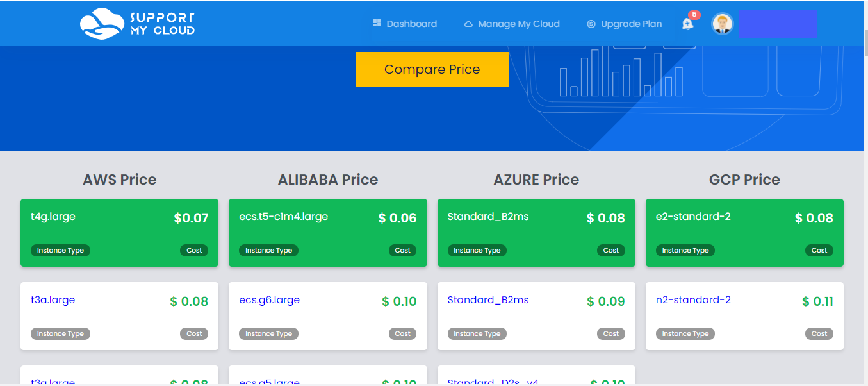Screen dimensions: 868x386
Task: Click the Support My Cloud logo
Action: [137, 23]
